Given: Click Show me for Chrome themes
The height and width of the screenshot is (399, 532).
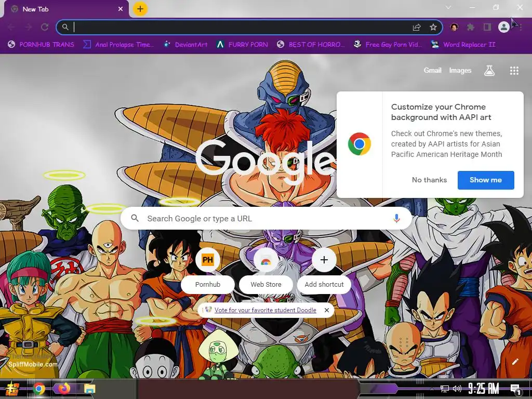Looking at the screenshot, I should click(486, 180).
